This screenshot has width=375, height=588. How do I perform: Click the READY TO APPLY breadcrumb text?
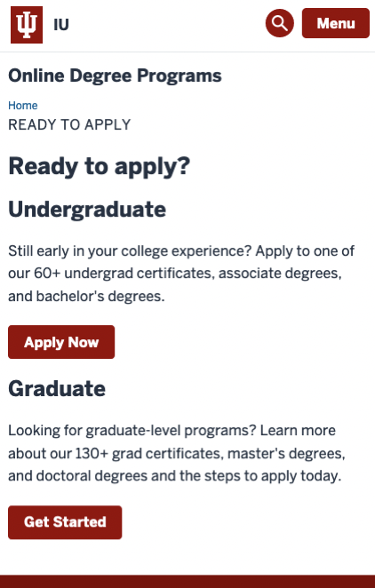click(69, 124)
